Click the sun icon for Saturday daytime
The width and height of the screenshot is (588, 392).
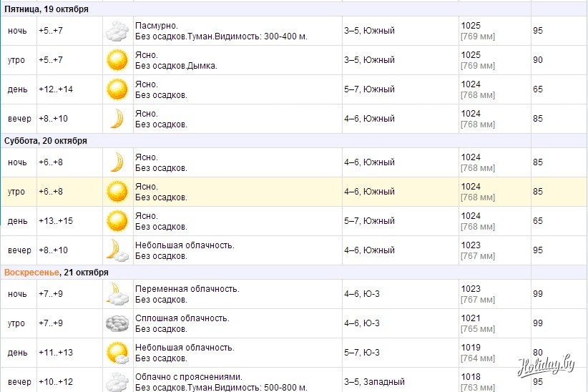[x=117, y=221]
